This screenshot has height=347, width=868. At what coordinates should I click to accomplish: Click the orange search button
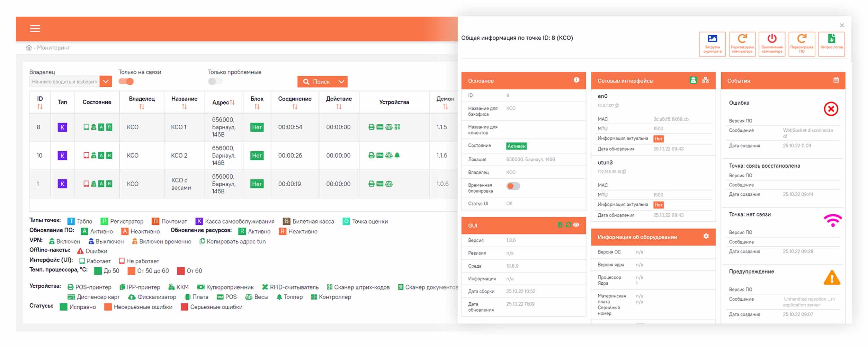316,82
